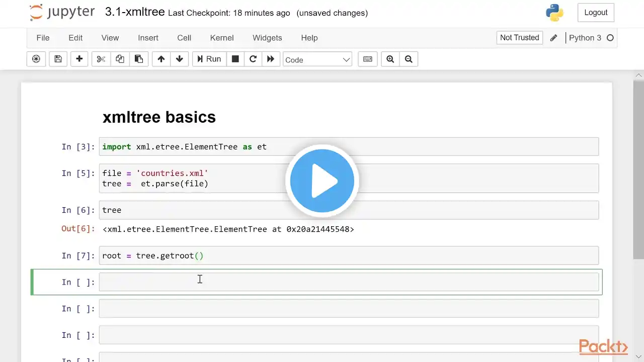
Task: Open the File menu
Action: [x=43, y=38]
